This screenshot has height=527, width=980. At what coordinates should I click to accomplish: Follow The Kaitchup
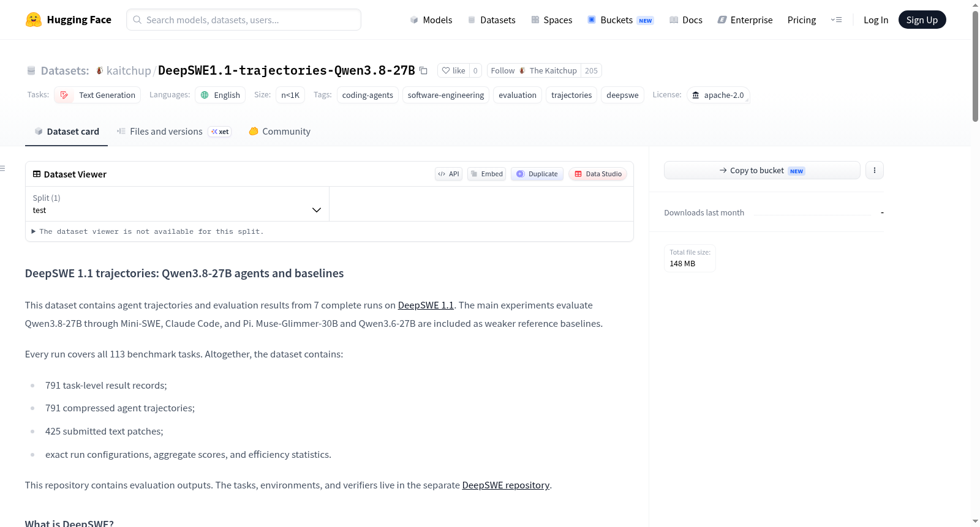[534, 70]
